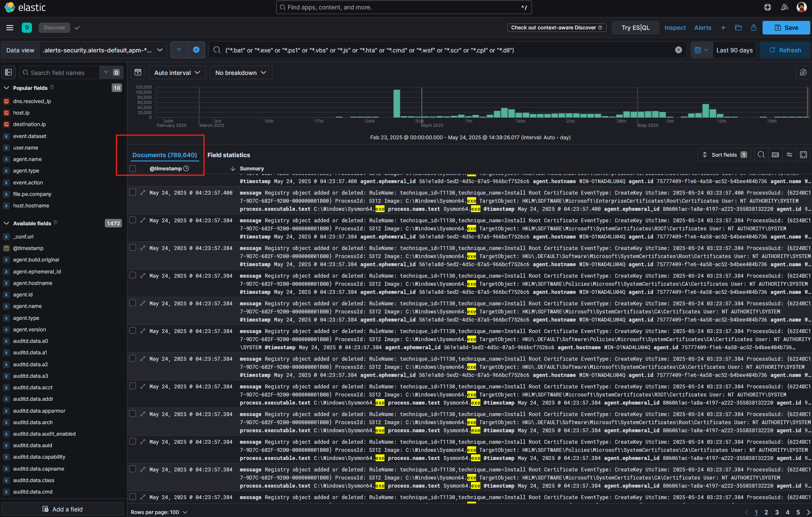Image resolution: width=812 pixels, height=517 pixels.
Task: Toggle the histogram chart visibility icon
Action: (x=138, y=72)
